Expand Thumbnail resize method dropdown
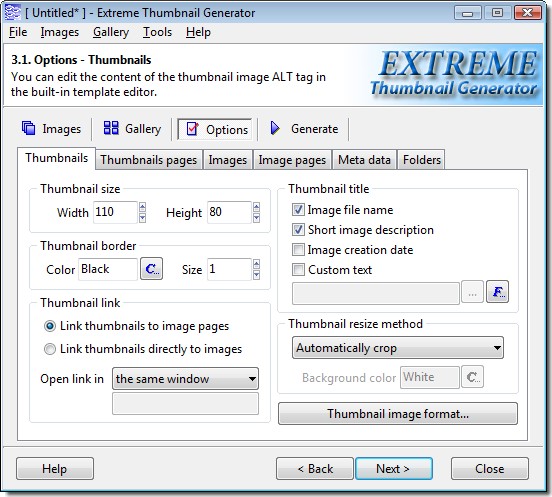This screenshot has width=552, height=497. pyautogui.click(x=398, y=348)
